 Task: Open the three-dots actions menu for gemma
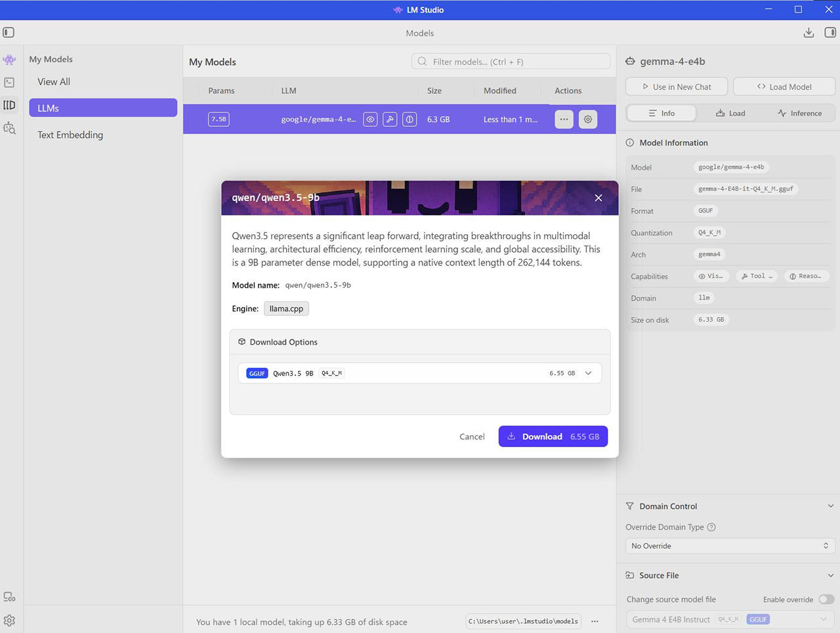[x=564, y=120]
